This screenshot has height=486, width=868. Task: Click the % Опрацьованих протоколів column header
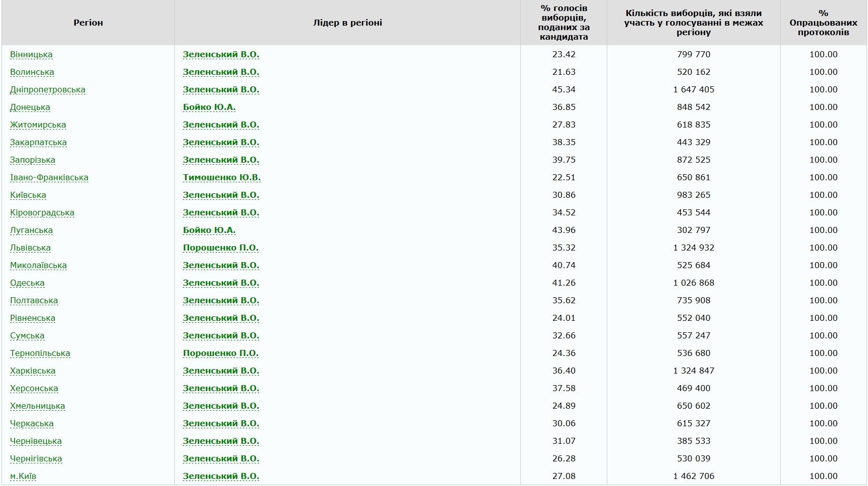pos(823,23)
